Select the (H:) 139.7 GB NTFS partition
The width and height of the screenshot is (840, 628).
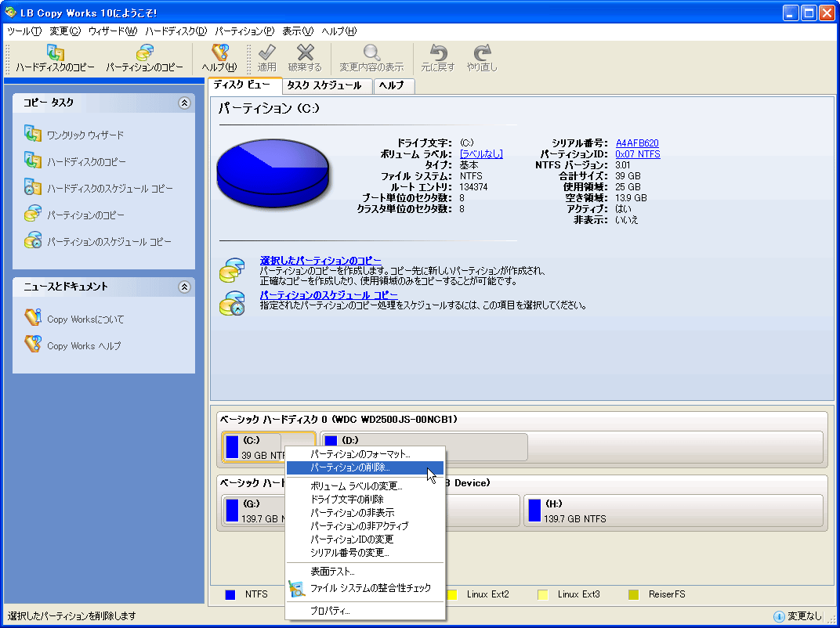pos(673,511)
